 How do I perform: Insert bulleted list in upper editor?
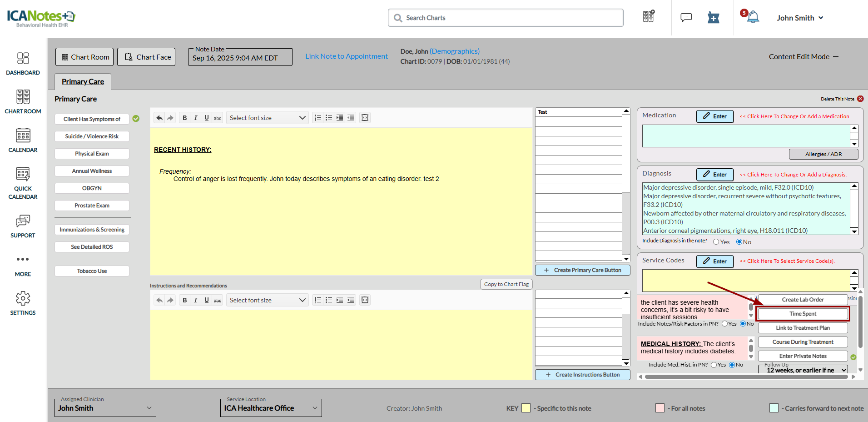(328, 118)
